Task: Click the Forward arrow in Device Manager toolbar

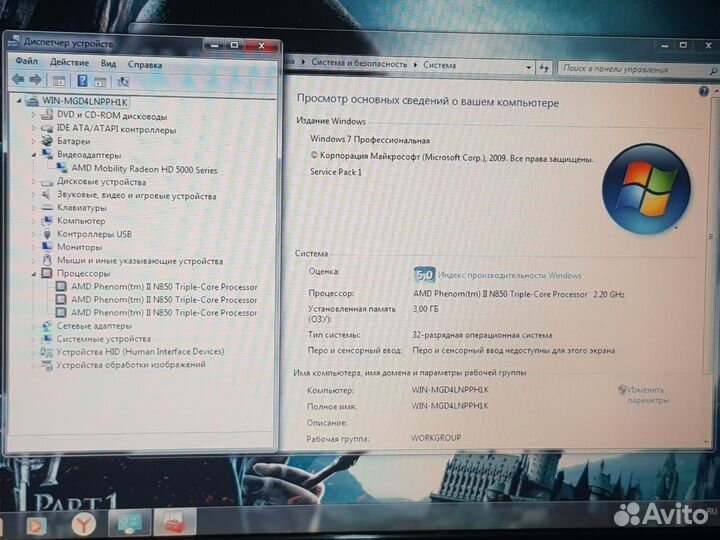Action: tap(35, 80)
